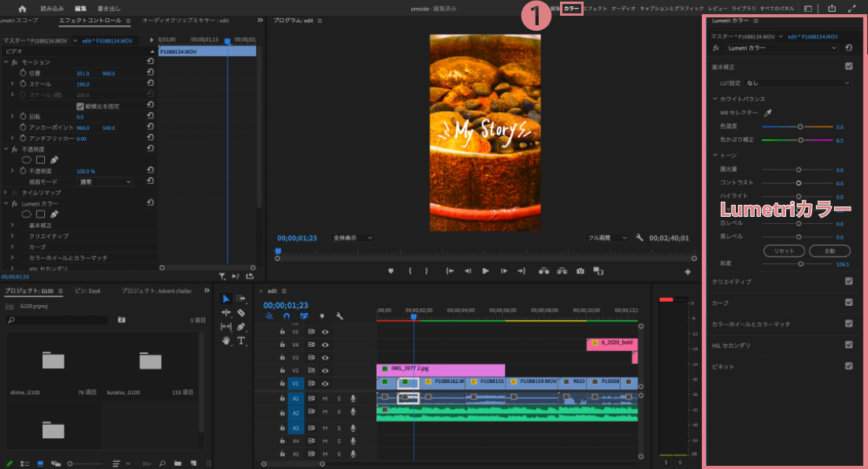Toggle timeline snap magnet icon
This screenshot has height=469, width=868.
286,316
